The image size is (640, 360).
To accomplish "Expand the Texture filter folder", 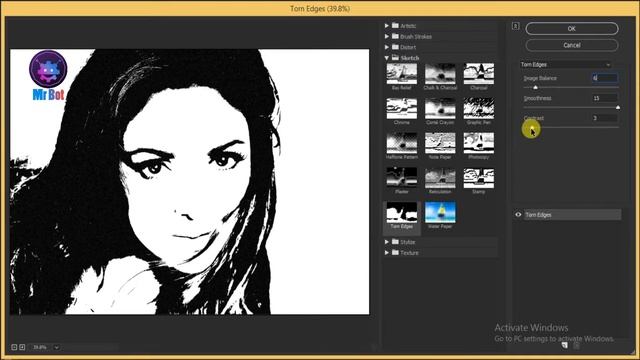I will click(387, 253).
